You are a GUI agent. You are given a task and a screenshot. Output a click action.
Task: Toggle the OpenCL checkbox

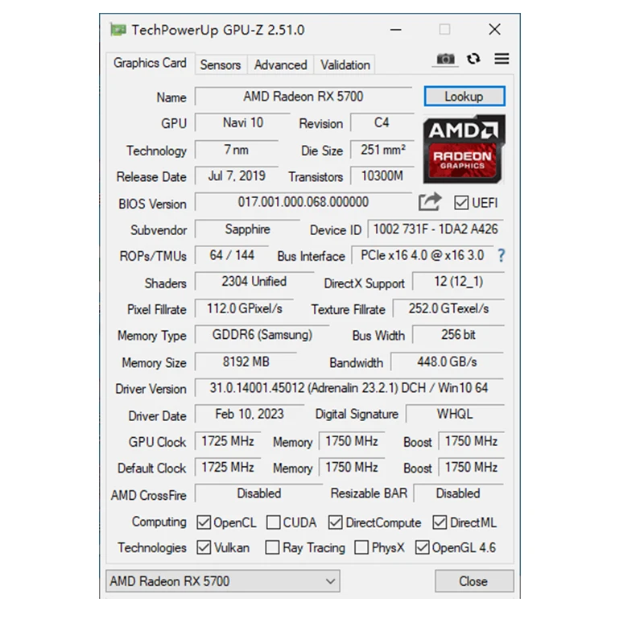coord(204,522)
